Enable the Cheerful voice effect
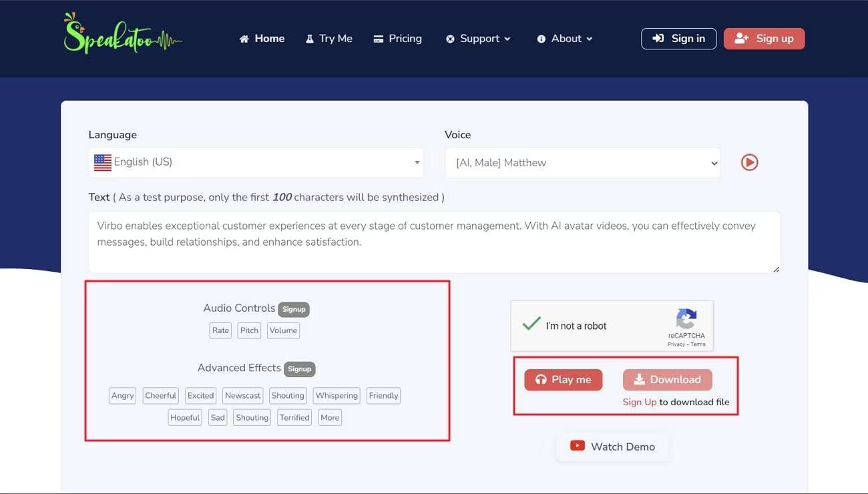 tap(161, 396)
